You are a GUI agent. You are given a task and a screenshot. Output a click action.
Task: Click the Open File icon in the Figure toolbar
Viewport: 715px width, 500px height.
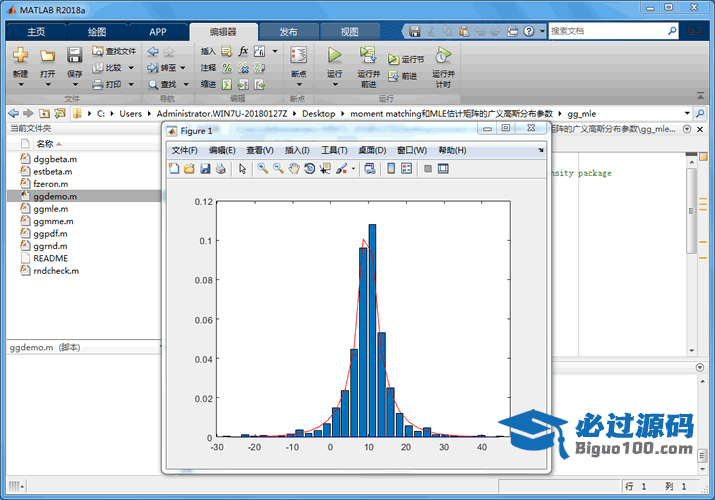[x=189, y=169]
